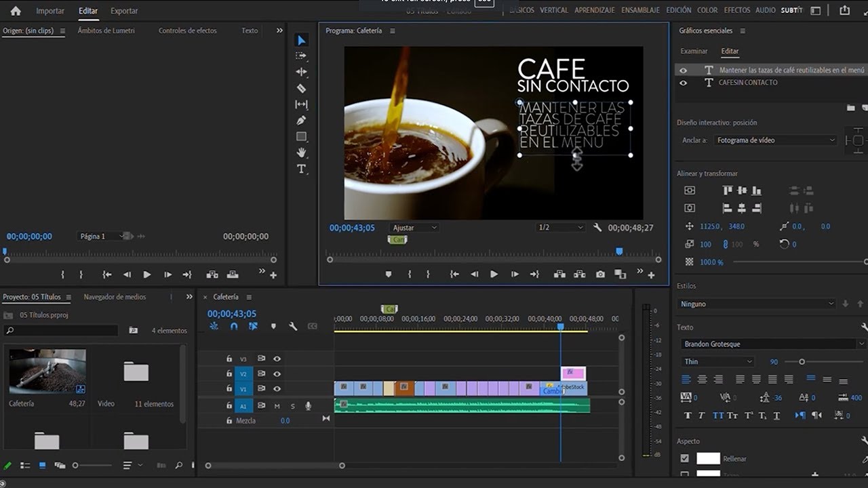Select the Hand tool
Screen dimensions: 868x488
click(301, 152)
